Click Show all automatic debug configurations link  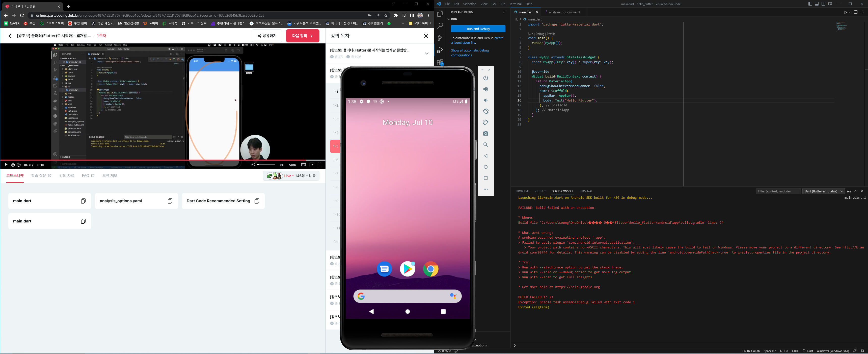pyautogui.click(x=470, y=53)
